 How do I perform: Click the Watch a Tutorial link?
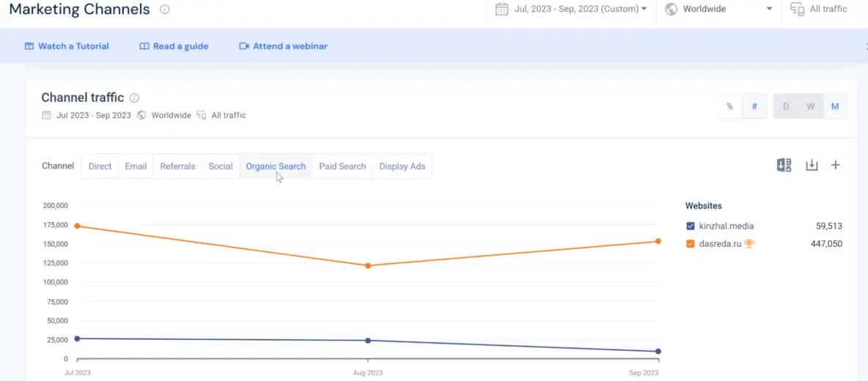pyautogui.click(x=67, y=46)
